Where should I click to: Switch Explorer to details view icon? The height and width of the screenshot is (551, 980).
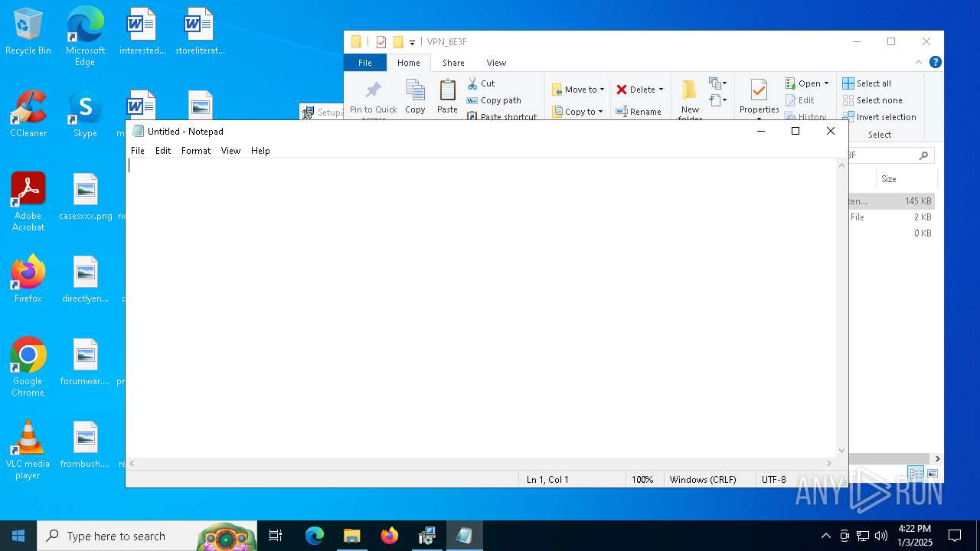tap(916, 474)
